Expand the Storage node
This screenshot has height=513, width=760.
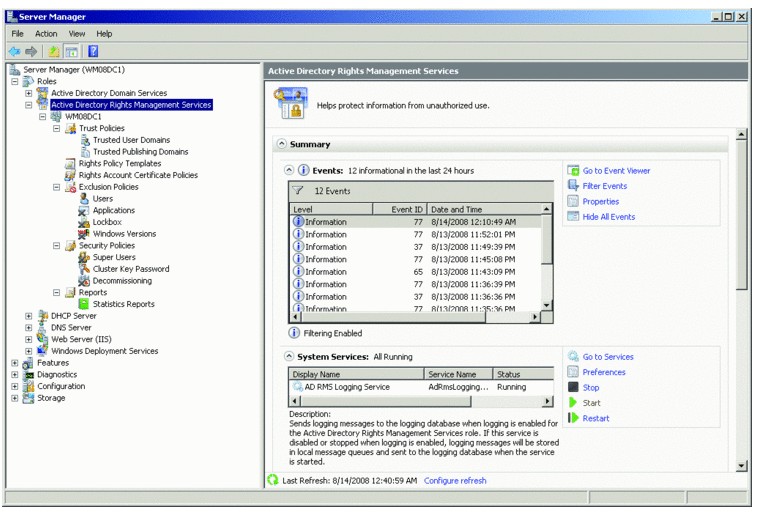coord(15,398)
